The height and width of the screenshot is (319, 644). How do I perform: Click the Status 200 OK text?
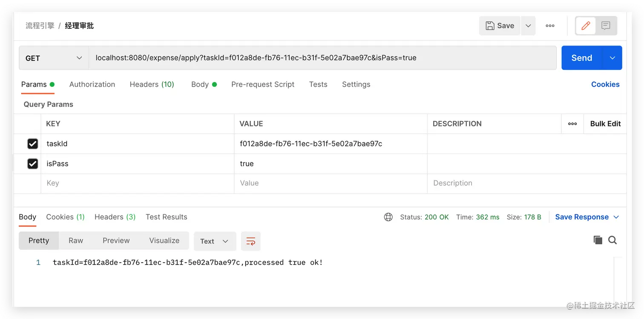pos(424,217)
